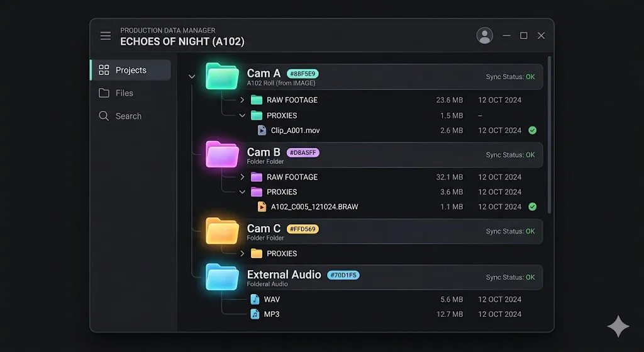
Task: Select the large teal Cam A folder icon
Action: pyautogui.click(x=222, y=76)
